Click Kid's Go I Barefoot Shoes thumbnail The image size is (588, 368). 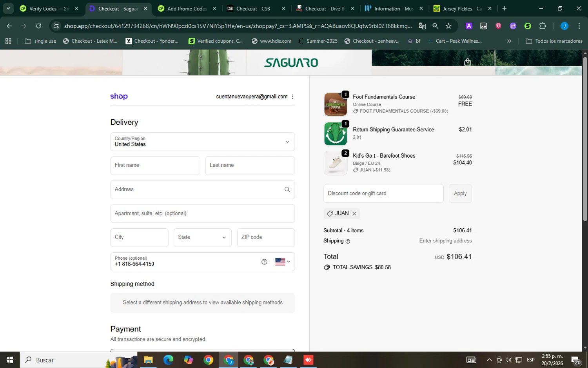coord(336,163)
